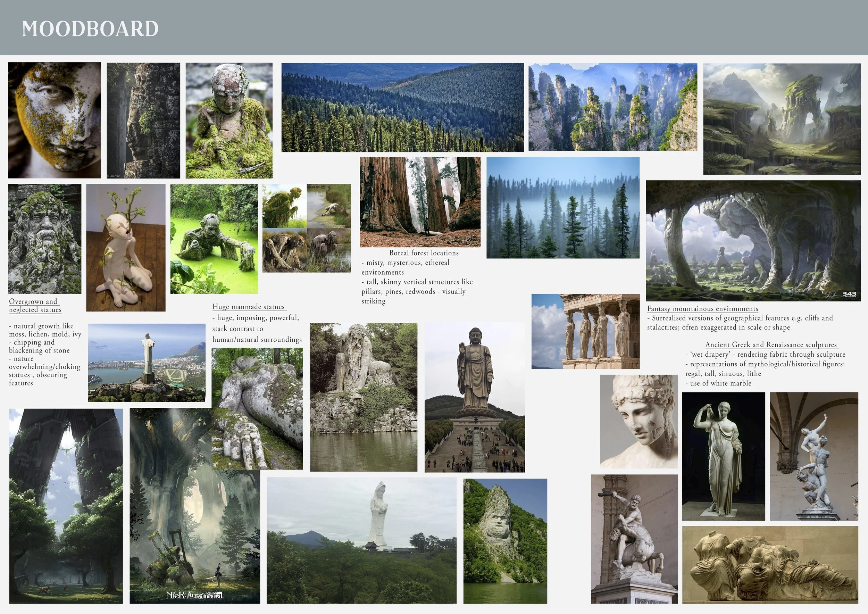
Task: Click the 'Overgrown and neglected statues' heading
Action: (x=34, y=306)
